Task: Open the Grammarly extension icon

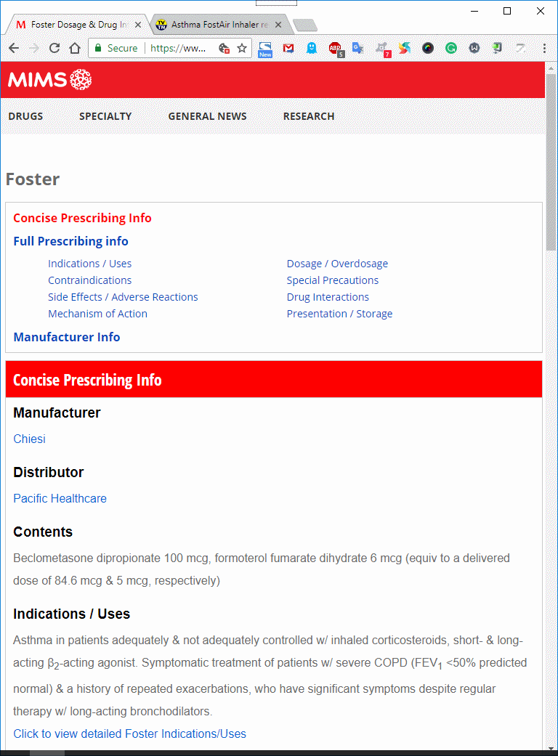Action: [x=451, y=48]
